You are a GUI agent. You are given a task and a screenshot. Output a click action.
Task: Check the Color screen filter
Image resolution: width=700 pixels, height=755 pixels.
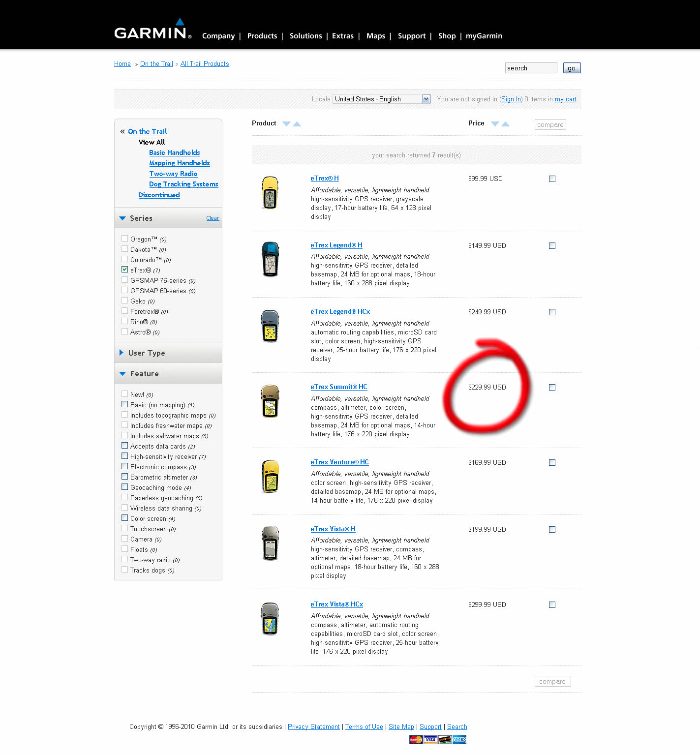coord(125,518)
